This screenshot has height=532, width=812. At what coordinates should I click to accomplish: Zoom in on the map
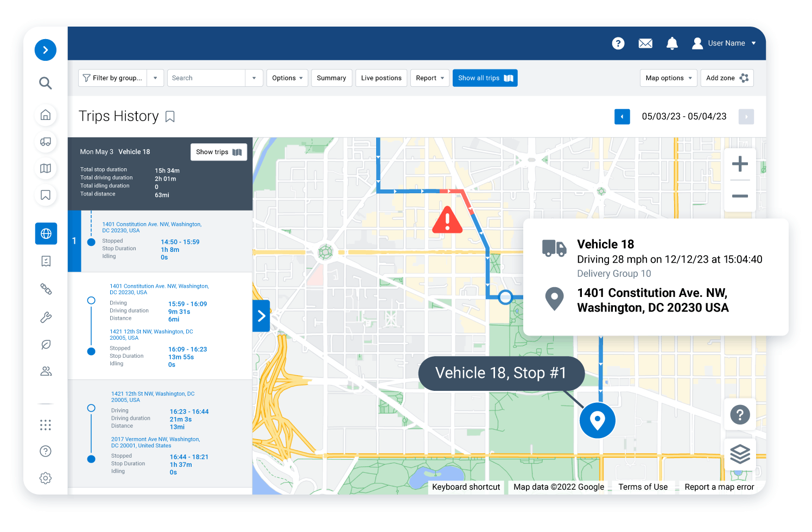739,164
